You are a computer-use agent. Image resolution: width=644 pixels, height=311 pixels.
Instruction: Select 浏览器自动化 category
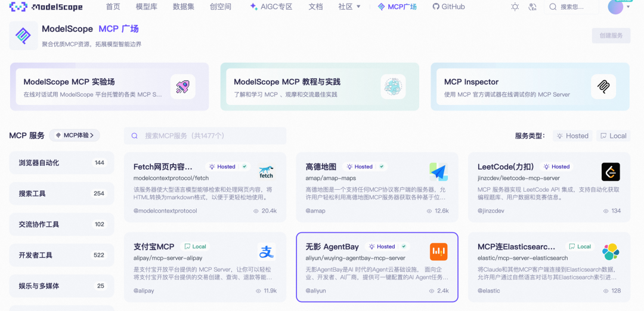point(61,162)
